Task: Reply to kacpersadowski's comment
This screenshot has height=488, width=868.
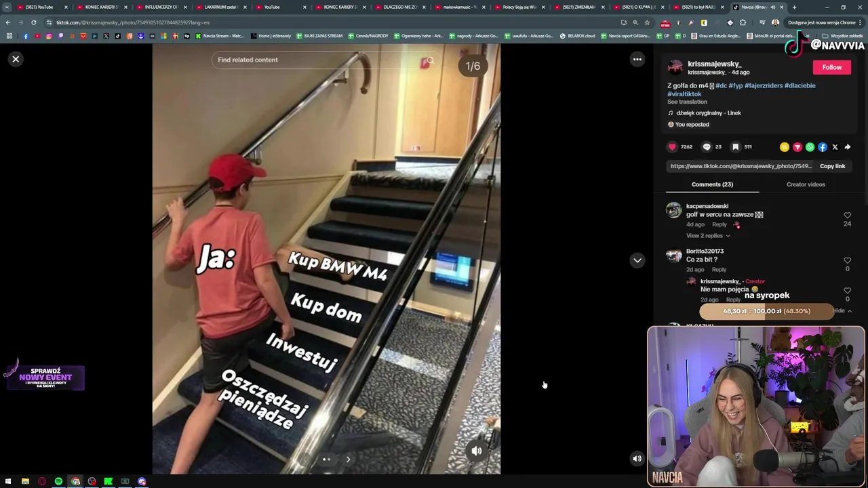Action: 719,224
